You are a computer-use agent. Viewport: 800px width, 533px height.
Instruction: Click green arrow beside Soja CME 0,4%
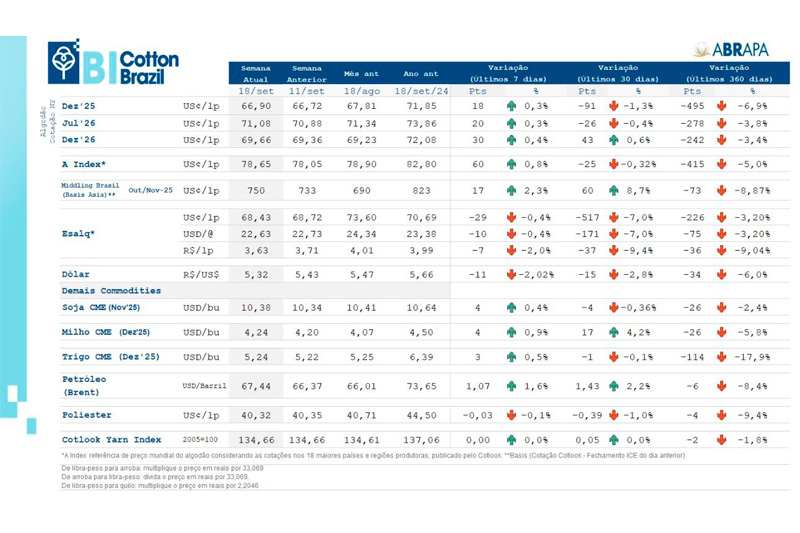click(511, 306)
